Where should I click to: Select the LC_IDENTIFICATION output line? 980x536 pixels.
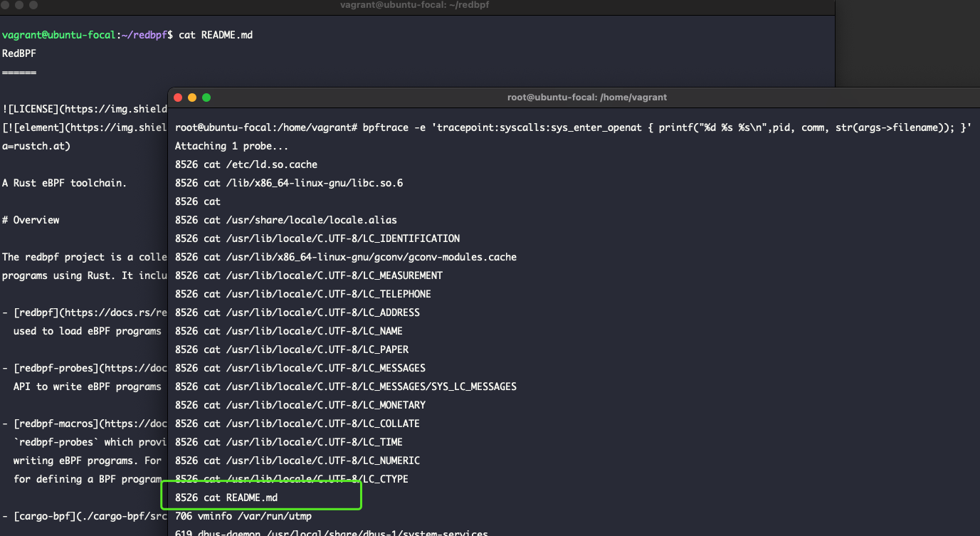tap(317, 238)
